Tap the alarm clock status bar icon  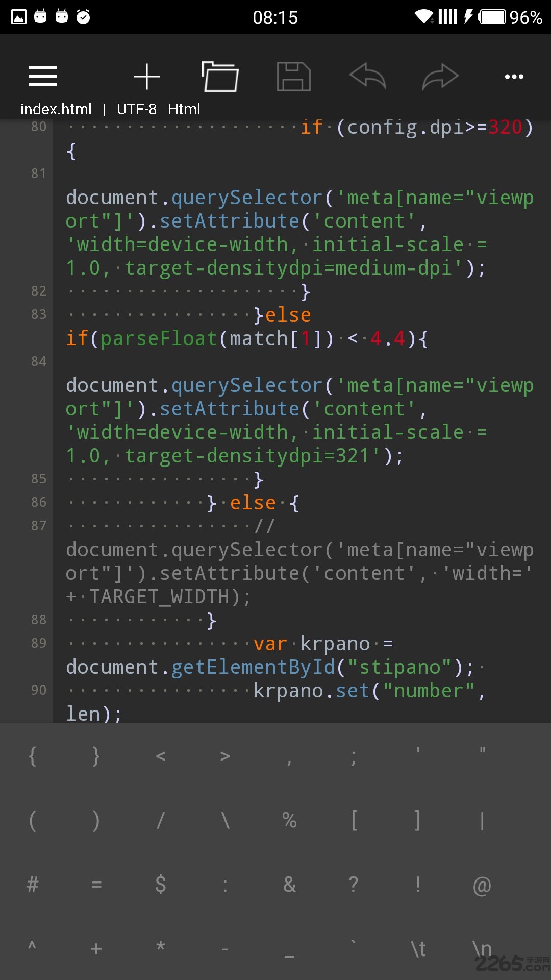point(83,17)
